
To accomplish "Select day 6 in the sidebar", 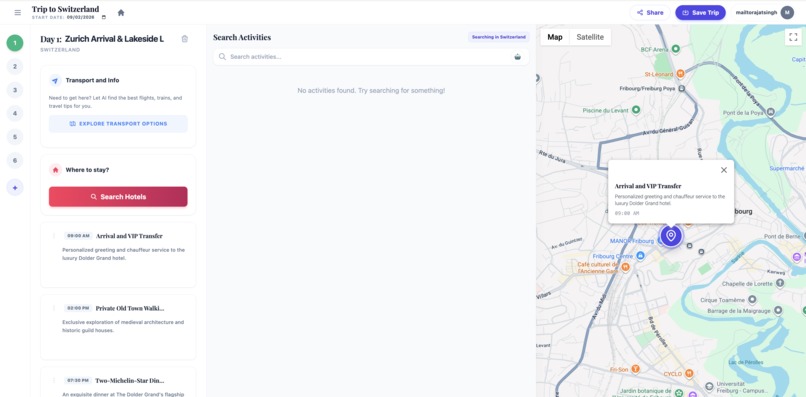I will coord(15,160).
